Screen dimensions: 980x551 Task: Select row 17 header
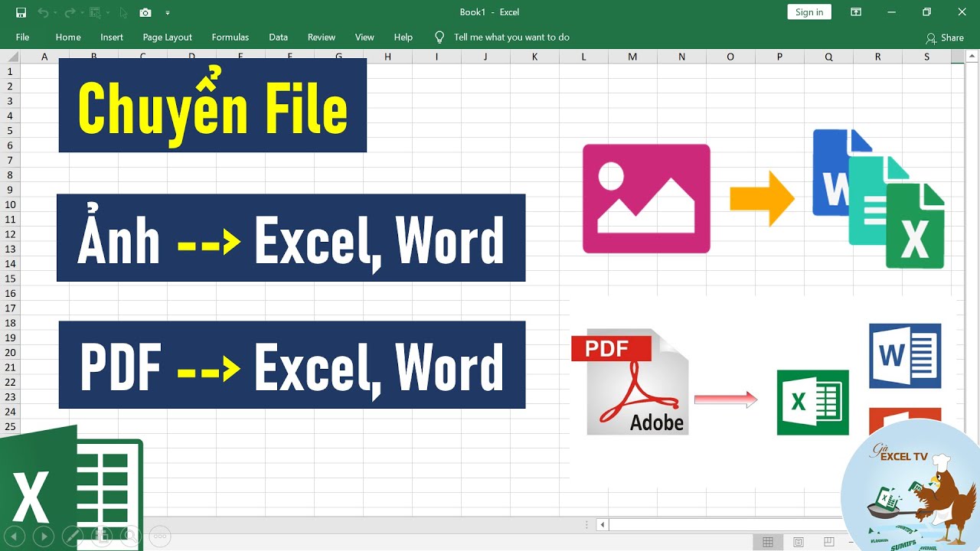[10, 308]
